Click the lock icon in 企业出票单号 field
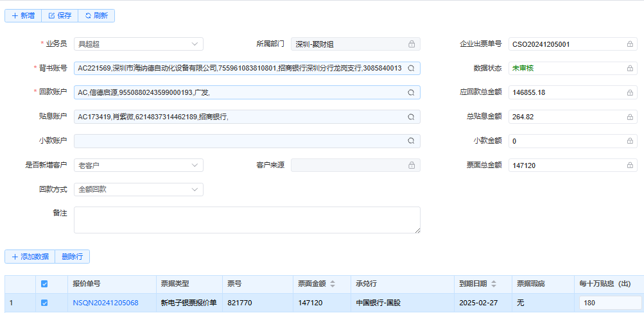The width and height of the screenshot is (644, 313). pyautogui.click(x=630, y=44)
